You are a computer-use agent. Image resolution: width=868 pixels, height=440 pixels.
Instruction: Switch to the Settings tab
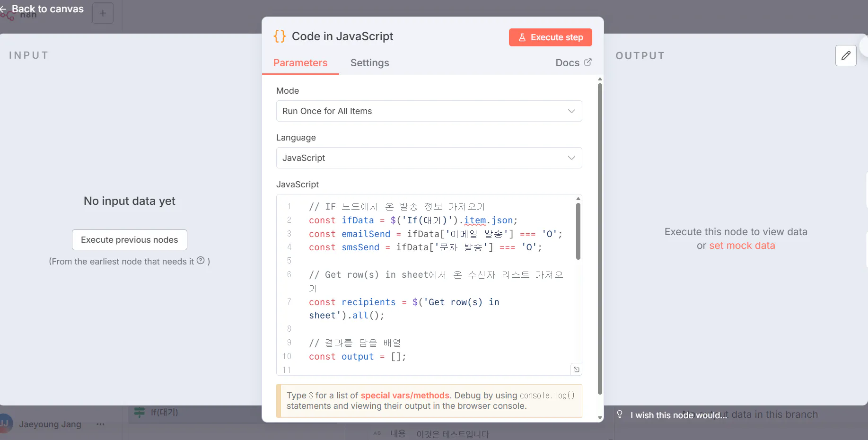(369, 63)
